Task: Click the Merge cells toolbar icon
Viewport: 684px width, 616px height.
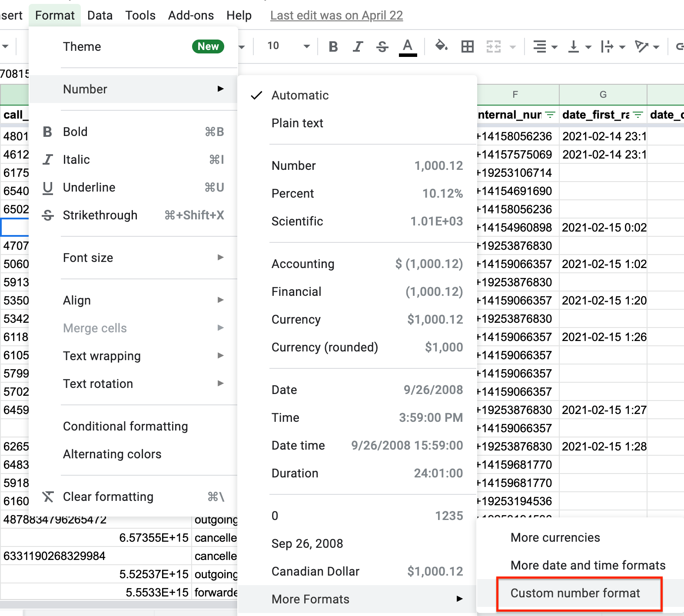Action: click(x=494, y=46)
